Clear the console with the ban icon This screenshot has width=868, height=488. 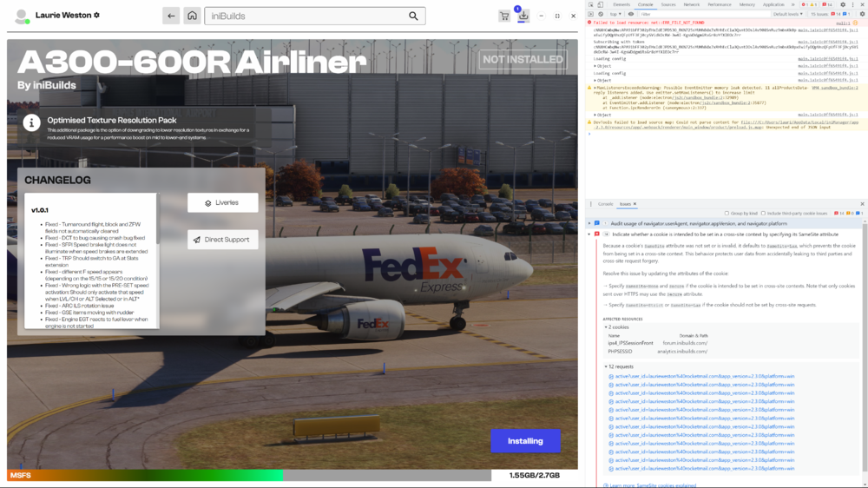click(x=601, y=14)
